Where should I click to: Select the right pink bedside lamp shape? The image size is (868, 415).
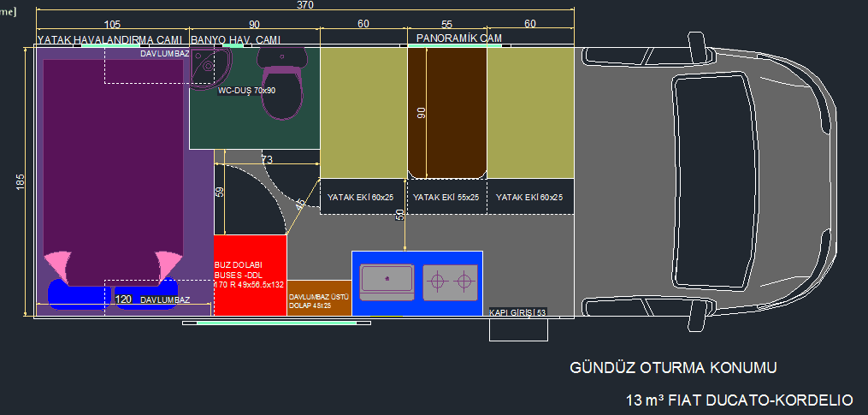tap(168, 263)
